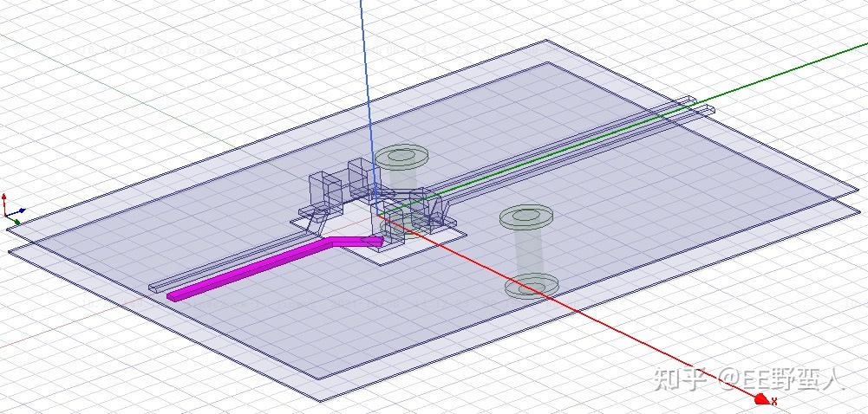Select the top pad of the right-hand via
868x414 pixels.
pyautogui.click(x=525, y=217)
